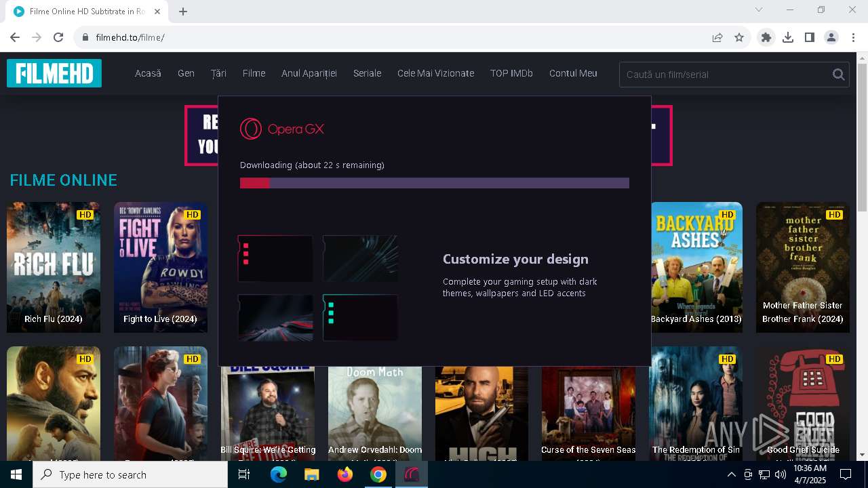Screen dimensions: 868x488
Task: Open Andrew Orvedahl: Doom Math poster
Action: pyautogui.click(x=375, y=413)
